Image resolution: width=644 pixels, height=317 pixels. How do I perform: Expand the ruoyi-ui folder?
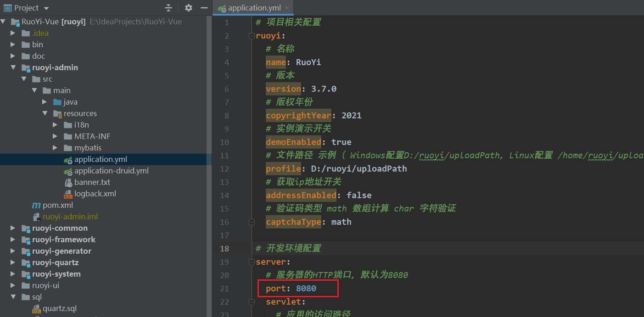pos(13,285)
